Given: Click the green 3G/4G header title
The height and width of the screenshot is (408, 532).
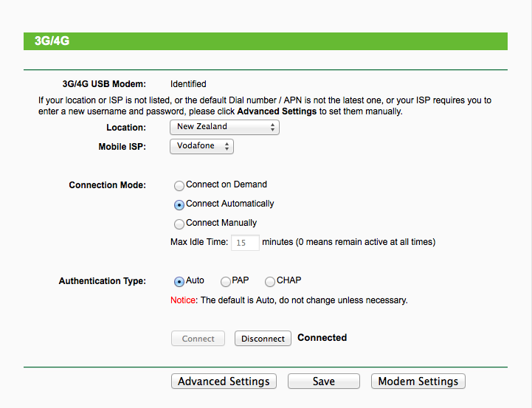Looking at the screenshot, I should [52, 41].
